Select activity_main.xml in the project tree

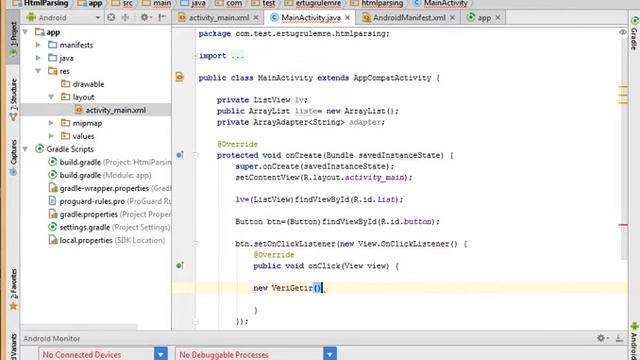tap(116, 110)
